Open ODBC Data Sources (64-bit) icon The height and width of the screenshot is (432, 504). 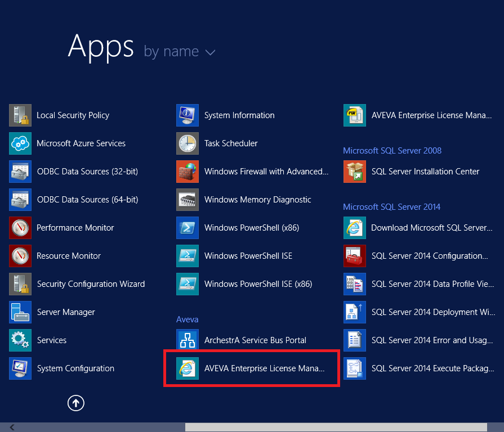[x=20, y=200]
